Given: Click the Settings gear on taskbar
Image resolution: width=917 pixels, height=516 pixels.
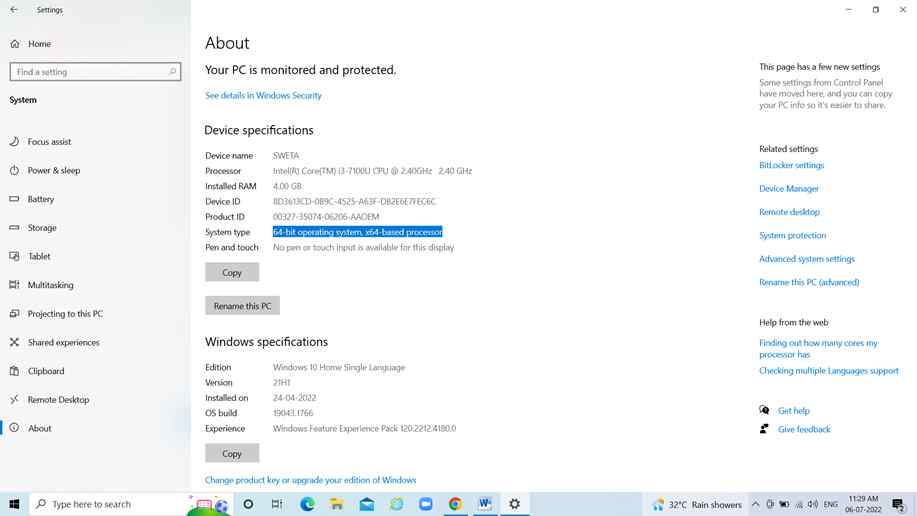Looking at the screenshot, I should point(515,504).
